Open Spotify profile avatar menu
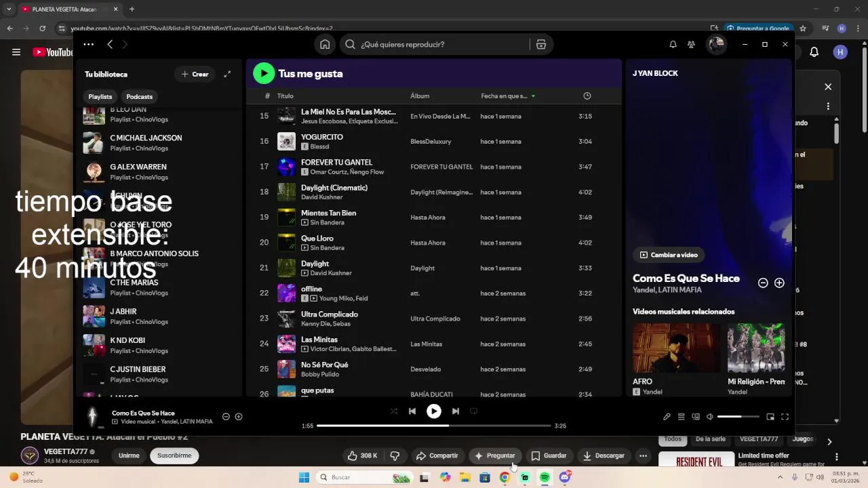Viewport: 868px width, 488px height. (x=716, y=45)
